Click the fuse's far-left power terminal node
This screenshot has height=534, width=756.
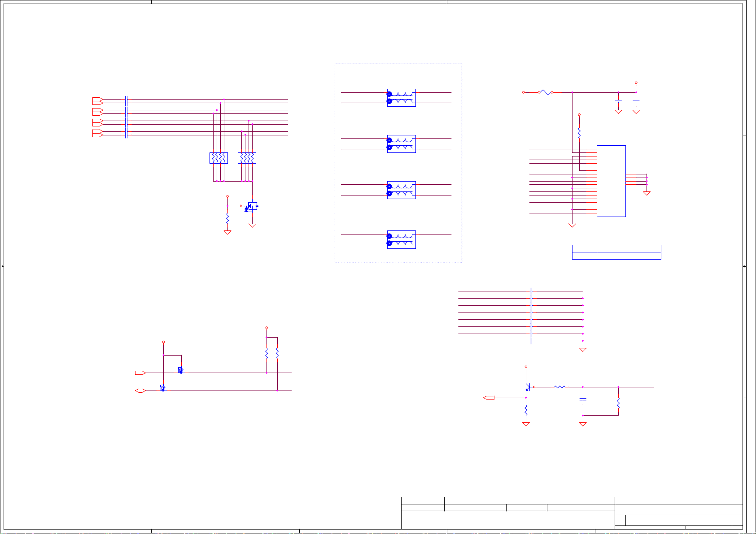(524, 92)
